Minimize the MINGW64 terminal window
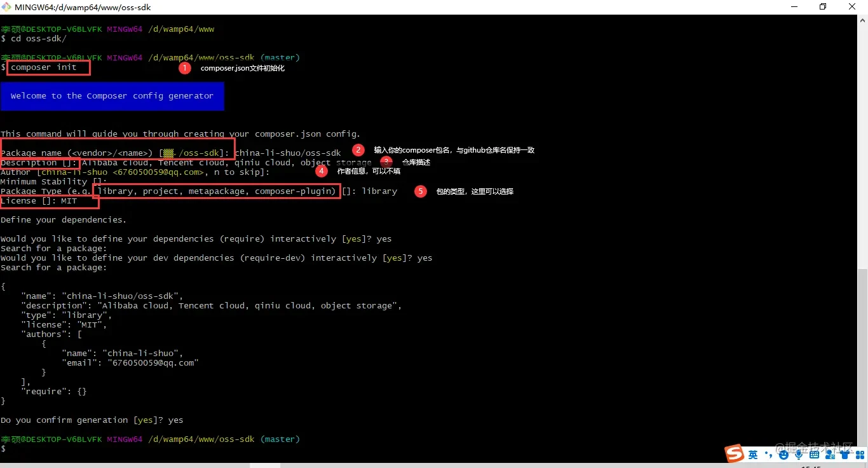This screenshot has height=468, width=868. pyautogui.click(x=794, y=7)
